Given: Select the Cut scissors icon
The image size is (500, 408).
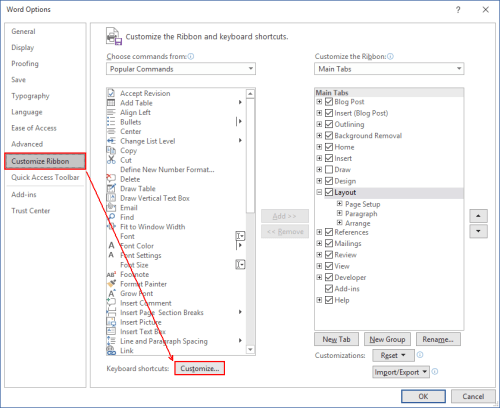Looking at the screenshot, I should 111,160.
